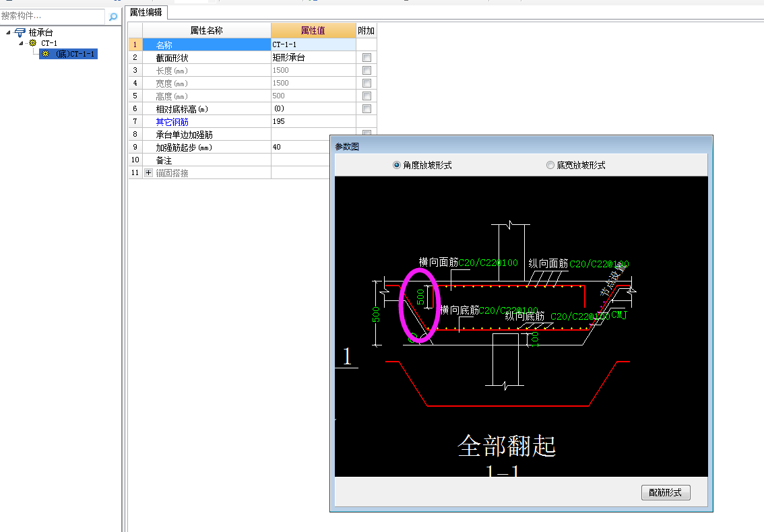
Task: Click the gear icon beside CT-1
Action: coord(32,43)
